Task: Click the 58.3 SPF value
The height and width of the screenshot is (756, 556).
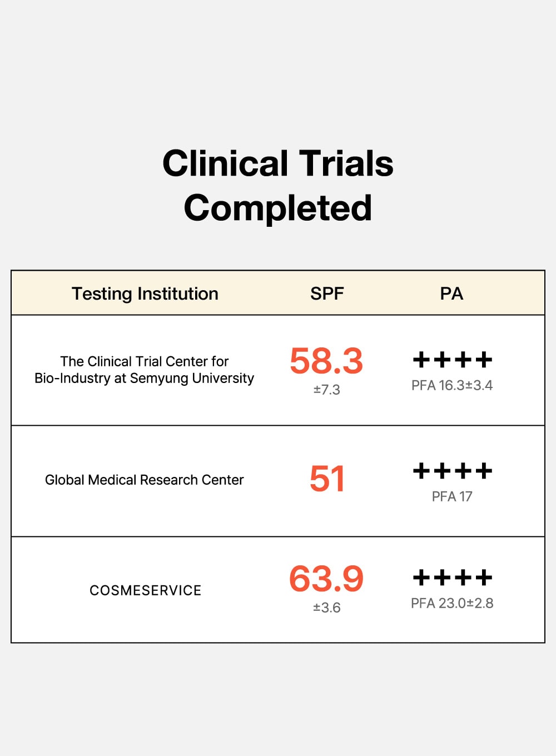Action: click(326, 361)
